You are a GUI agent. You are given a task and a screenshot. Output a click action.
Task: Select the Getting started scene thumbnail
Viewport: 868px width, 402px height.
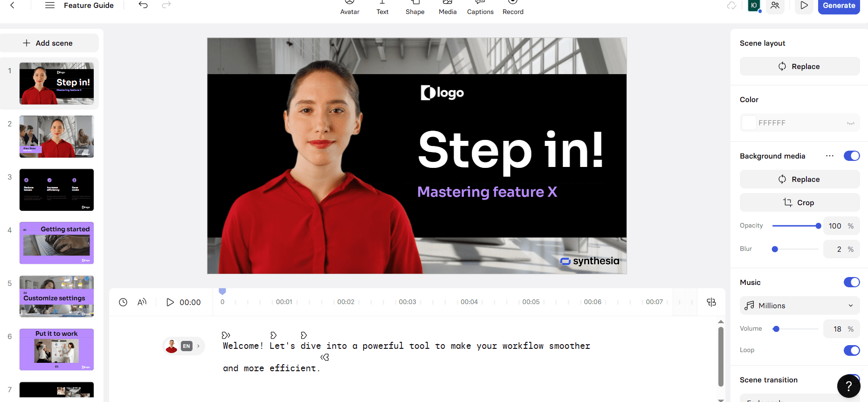[56, 243]
